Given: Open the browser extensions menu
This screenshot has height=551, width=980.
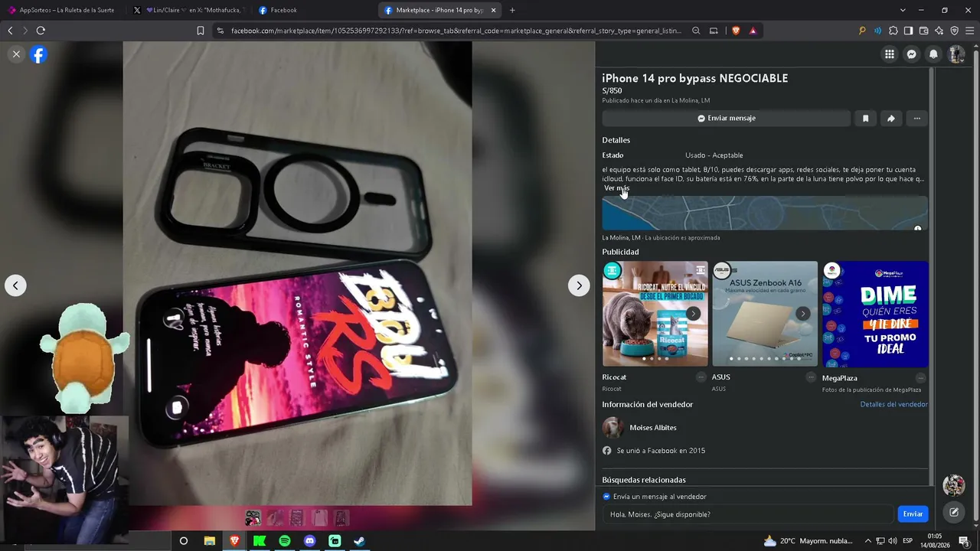Looking at the screenshot, I should (893, 31).
